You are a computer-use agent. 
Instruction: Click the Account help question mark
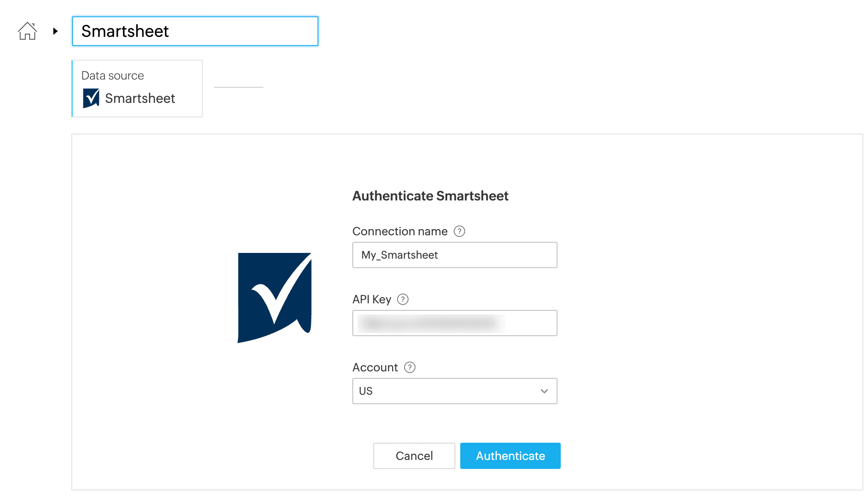coord(410,367)
